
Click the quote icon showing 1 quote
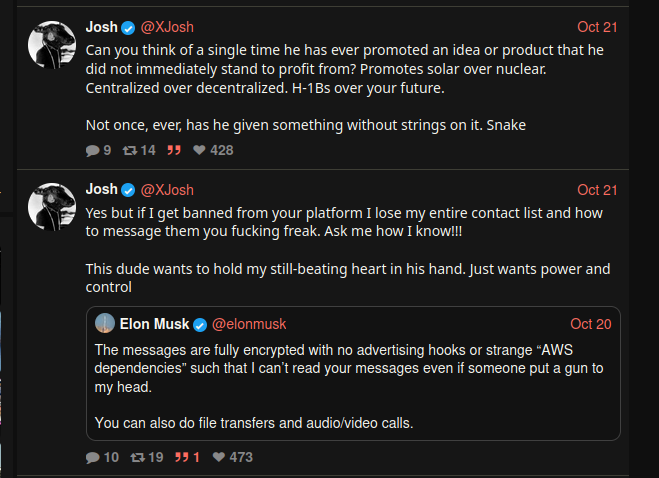(182, 457)
